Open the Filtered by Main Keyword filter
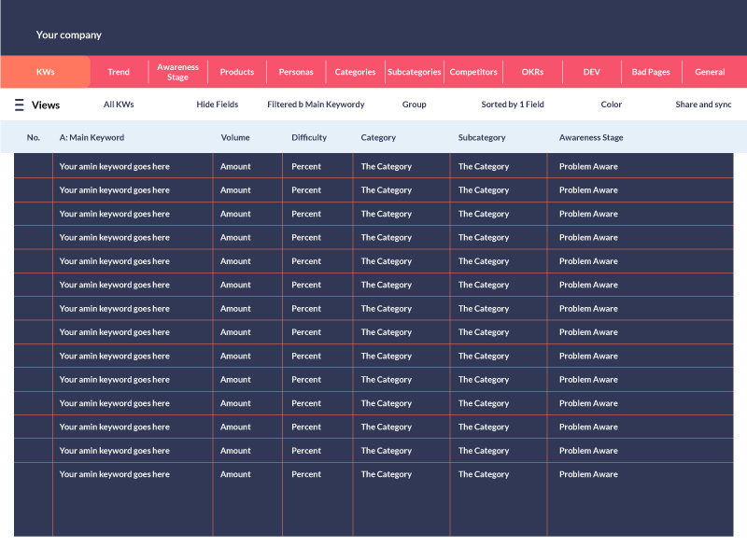 (316, 105)
